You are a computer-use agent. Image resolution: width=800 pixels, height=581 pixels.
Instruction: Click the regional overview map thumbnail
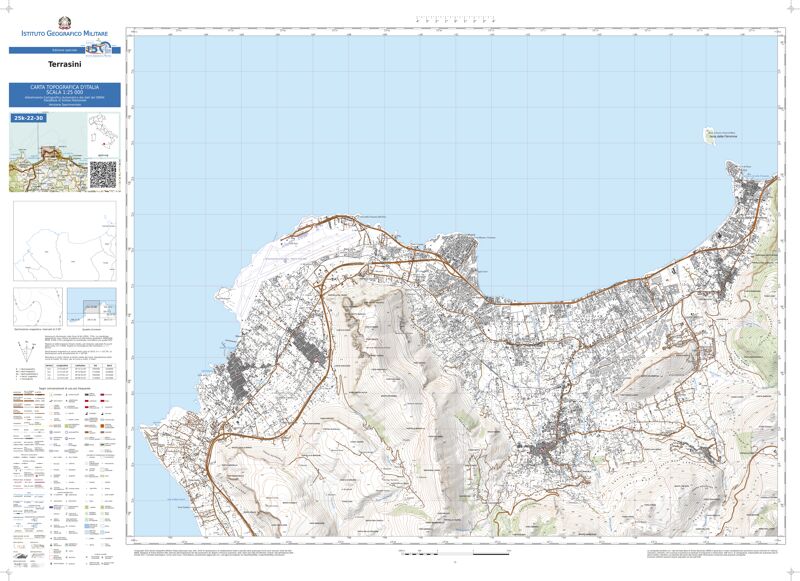pos(46,158)
